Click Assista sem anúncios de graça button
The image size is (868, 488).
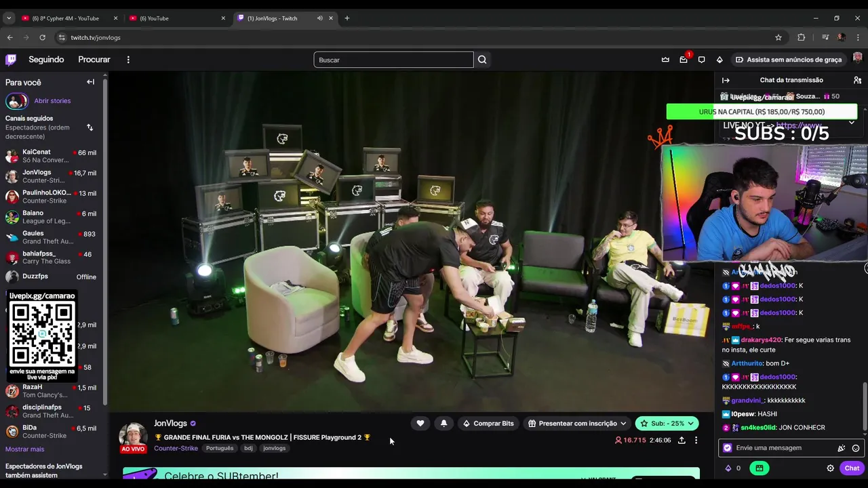point(789,60)
